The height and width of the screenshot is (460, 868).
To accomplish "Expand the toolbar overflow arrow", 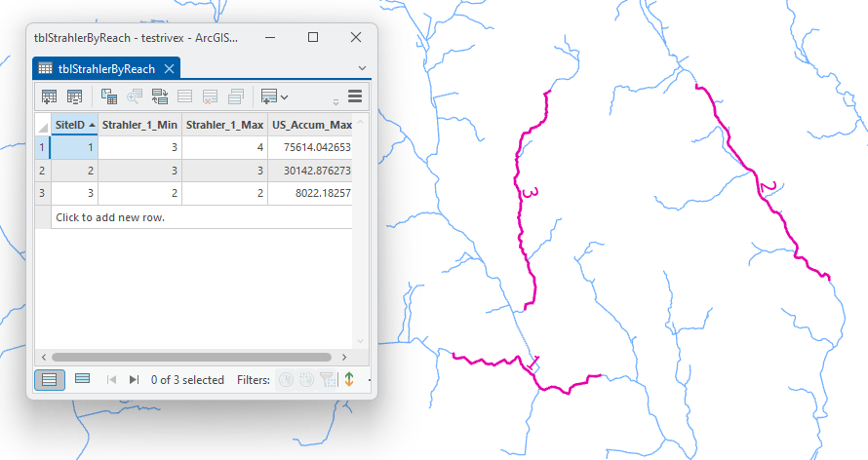I will [x=336, y=100].
